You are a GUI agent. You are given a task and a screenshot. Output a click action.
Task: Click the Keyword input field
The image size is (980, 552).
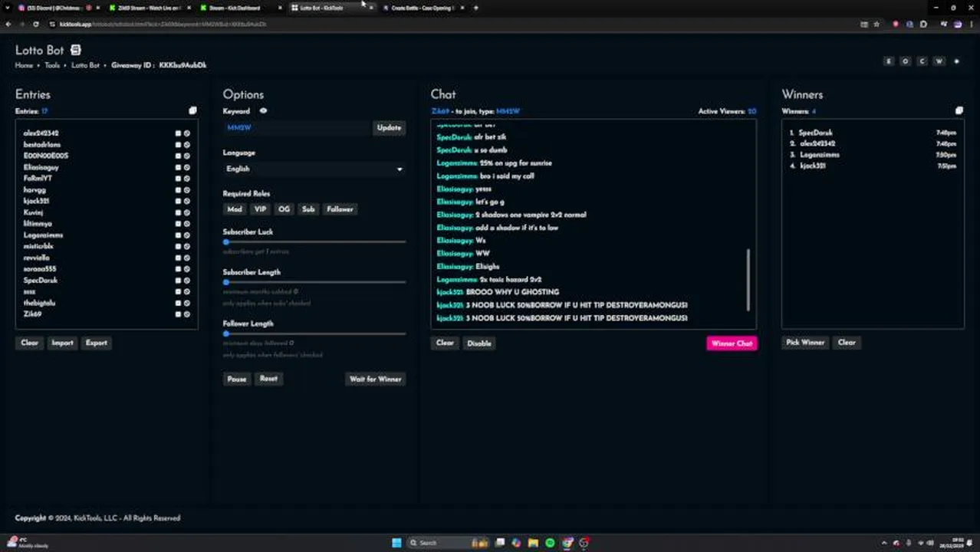click(297, 128)
